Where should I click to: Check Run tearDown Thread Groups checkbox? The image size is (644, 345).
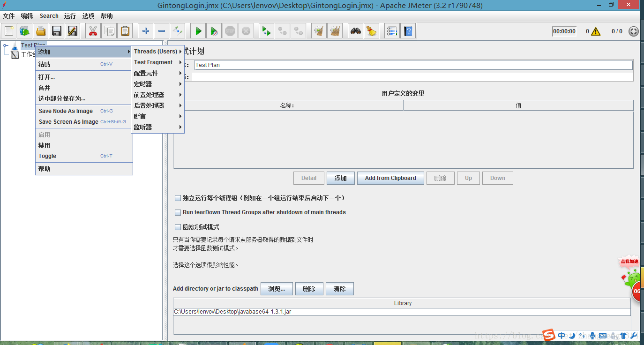(178, 212)
